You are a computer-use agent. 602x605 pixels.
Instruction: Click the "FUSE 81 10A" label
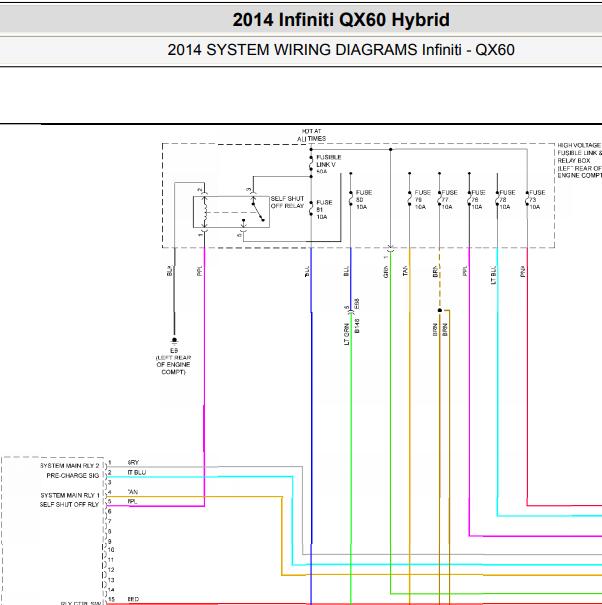pos(324,210)
